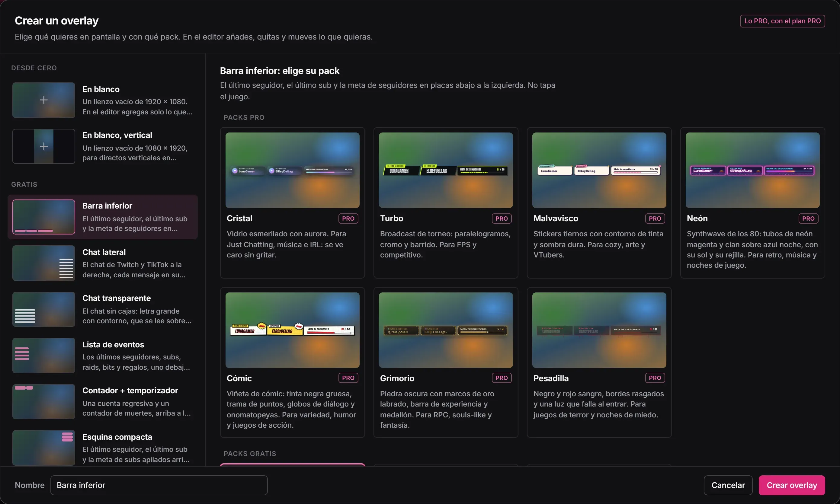840x504 pixels.
Task: Click the 'Esquina compacta' title text
Action: [x=117, y=437]
